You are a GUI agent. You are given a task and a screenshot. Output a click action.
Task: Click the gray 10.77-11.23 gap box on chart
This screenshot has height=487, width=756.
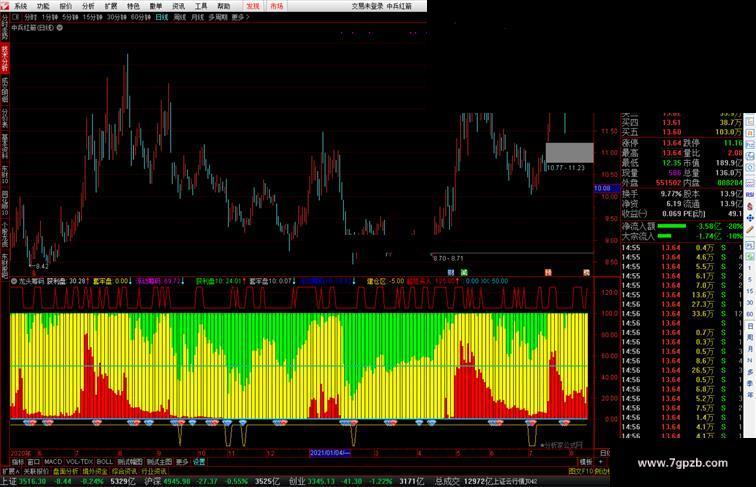click(569, 152)
